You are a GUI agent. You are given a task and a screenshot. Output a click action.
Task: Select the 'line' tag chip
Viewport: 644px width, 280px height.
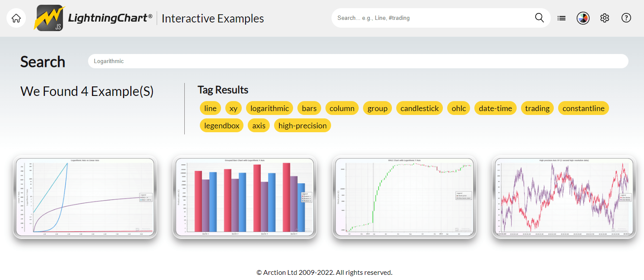click(x=210, y=108)
